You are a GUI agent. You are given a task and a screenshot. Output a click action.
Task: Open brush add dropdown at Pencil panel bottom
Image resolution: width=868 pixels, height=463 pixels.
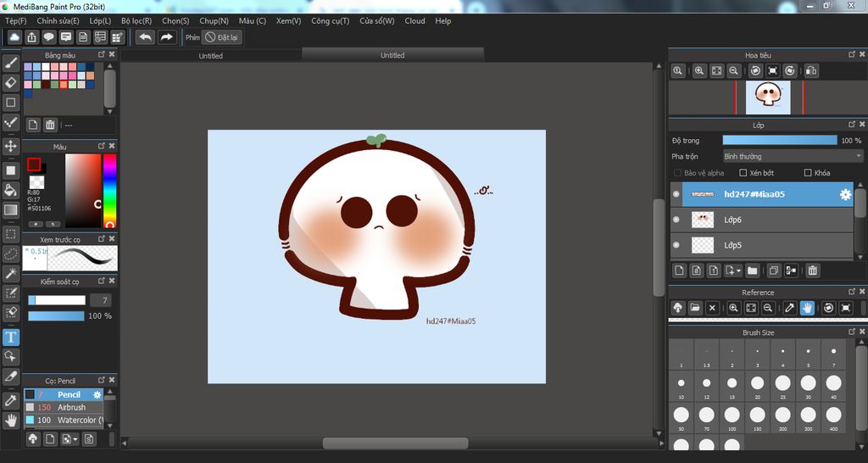(75, 439)
